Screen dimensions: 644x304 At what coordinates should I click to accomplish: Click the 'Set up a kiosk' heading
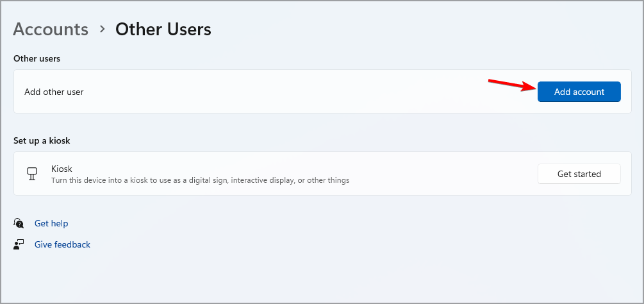click(x=42, y=140)
